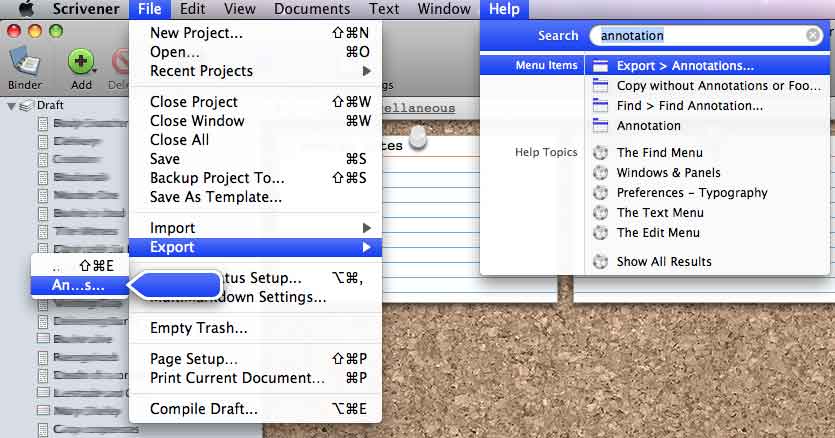Image resolution: width=835 pixels, height=438 pixels.
Task: Choose Empty Trash from File menu
Action: pos(199,328)
